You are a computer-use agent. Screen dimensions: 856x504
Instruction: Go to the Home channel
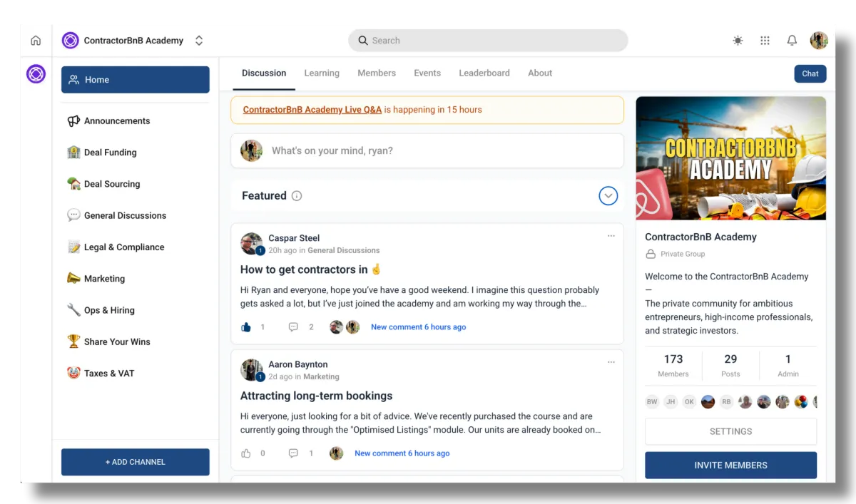136,80
